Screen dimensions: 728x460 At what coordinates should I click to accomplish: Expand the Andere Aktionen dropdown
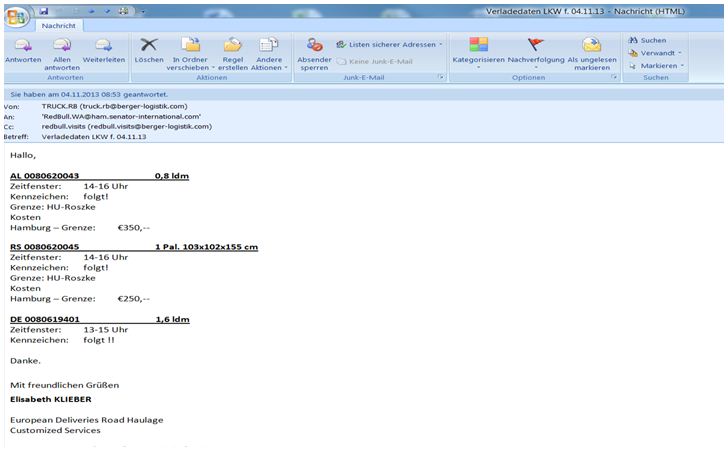click(269, 55)
